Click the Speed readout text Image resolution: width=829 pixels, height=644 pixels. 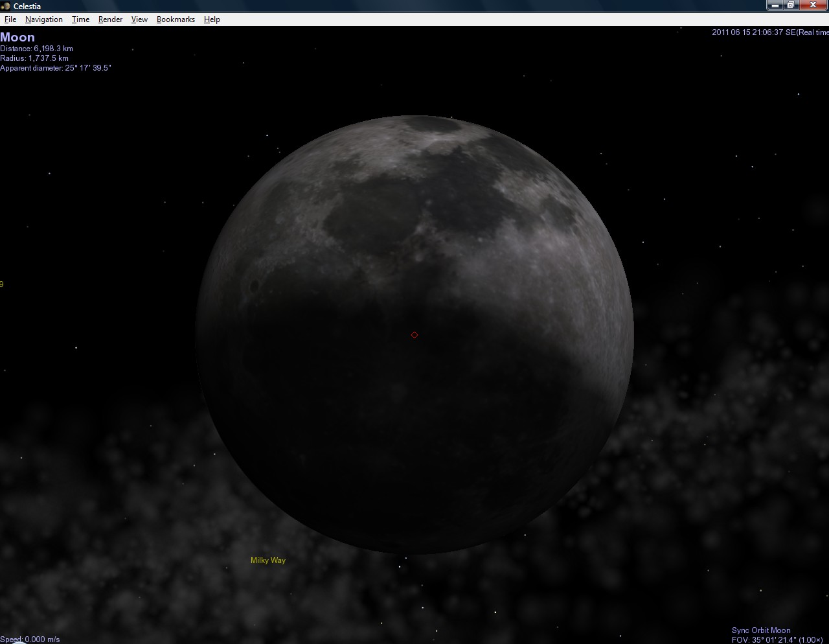[30, 639]
